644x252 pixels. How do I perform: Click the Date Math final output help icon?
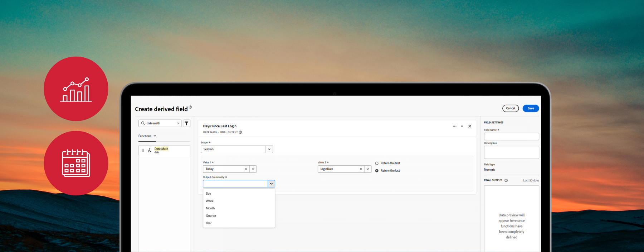pyautogui.click(x=240, y=132)
